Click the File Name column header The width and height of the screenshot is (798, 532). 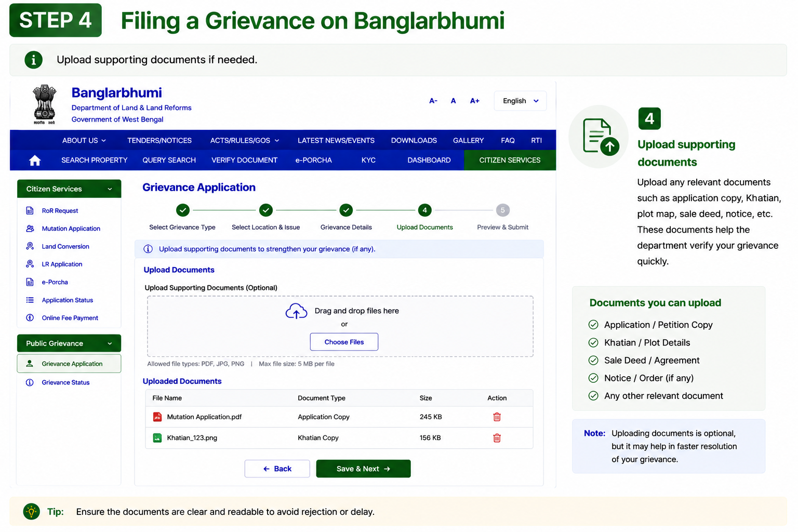click(x=167, y=398)
